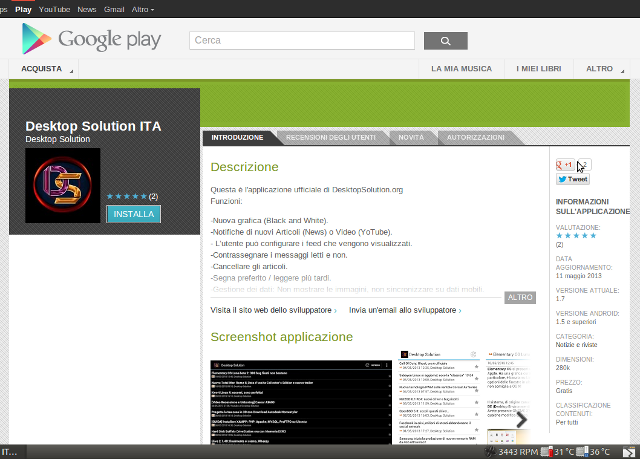Open La mia musica section
640x459 pixels.
tap(462, 69)
